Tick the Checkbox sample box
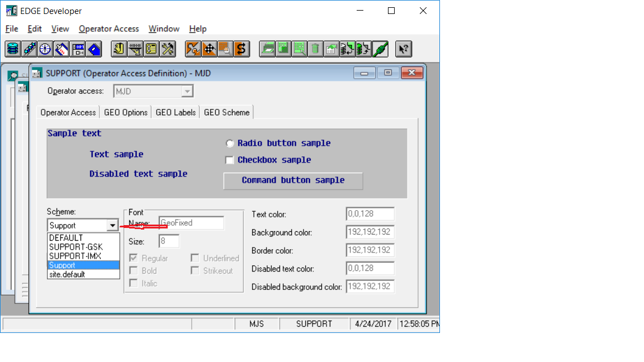 [x=230, y=160]
